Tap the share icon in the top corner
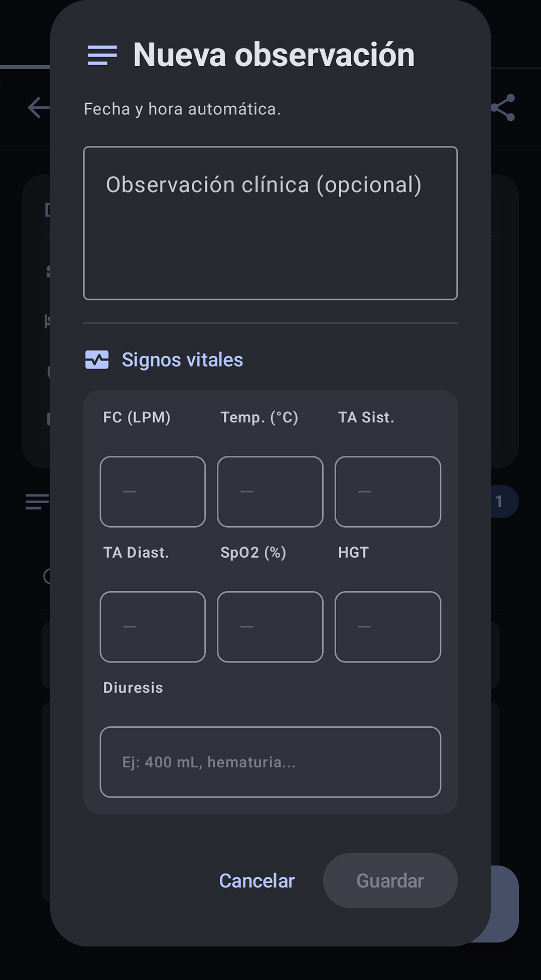 (504, 108)
